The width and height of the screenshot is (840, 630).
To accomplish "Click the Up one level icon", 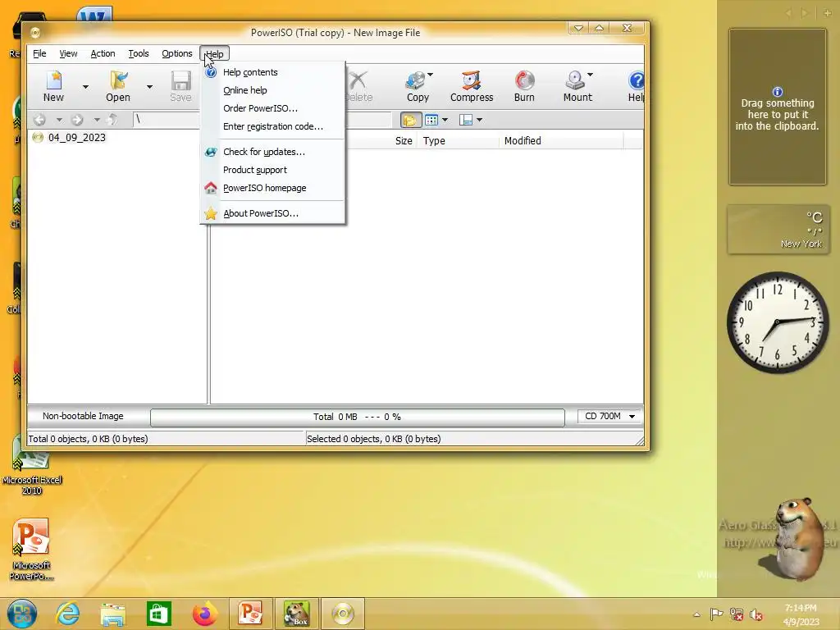I will point(112,120).
